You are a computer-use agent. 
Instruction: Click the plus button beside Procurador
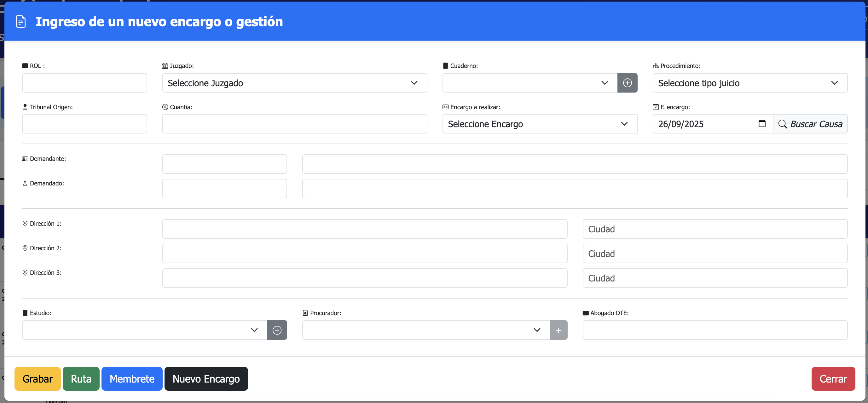click(558, 330)
